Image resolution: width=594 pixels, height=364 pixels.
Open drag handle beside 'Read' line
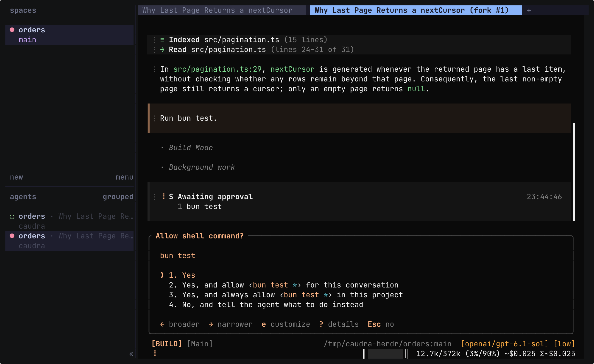click(155, 50)
